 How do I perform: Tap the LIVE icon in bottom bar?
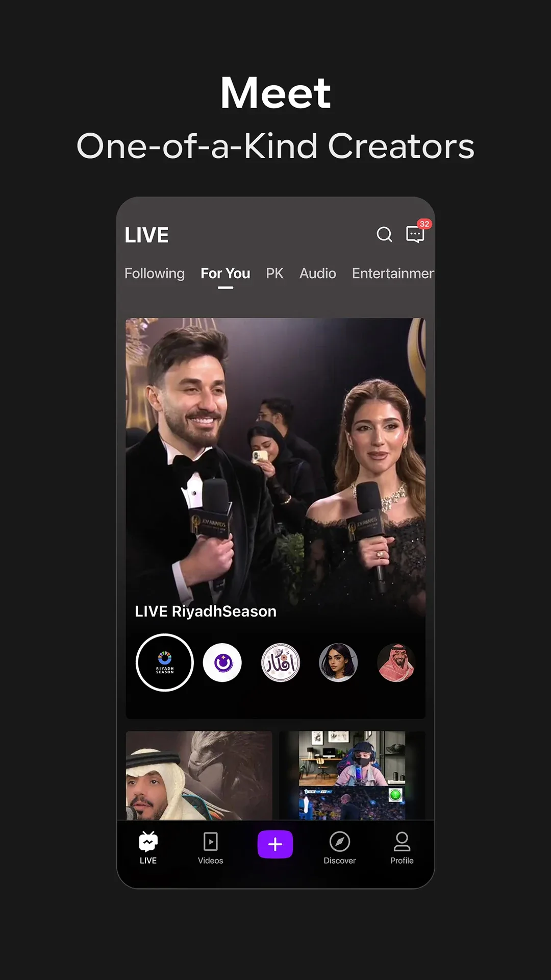(148, 848)
